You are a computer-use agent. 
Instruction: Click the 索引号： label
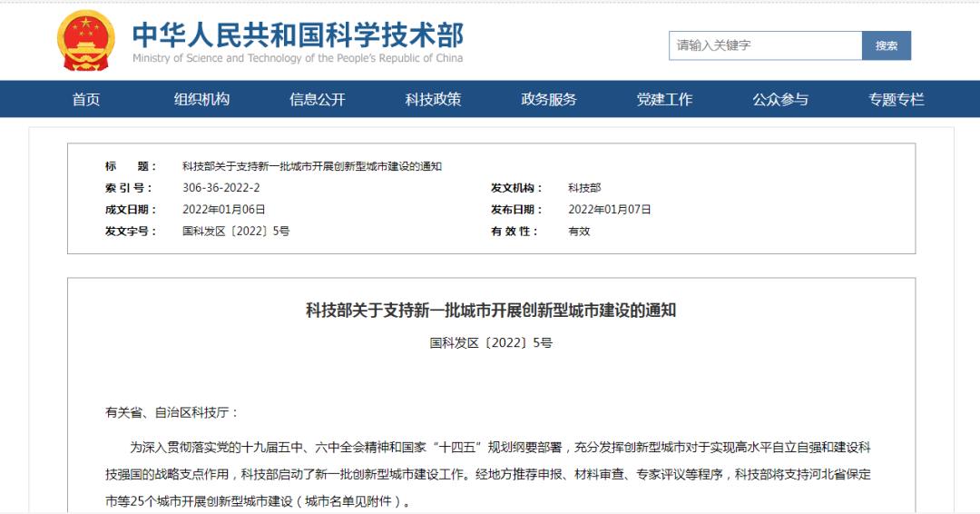coord(129,188)
